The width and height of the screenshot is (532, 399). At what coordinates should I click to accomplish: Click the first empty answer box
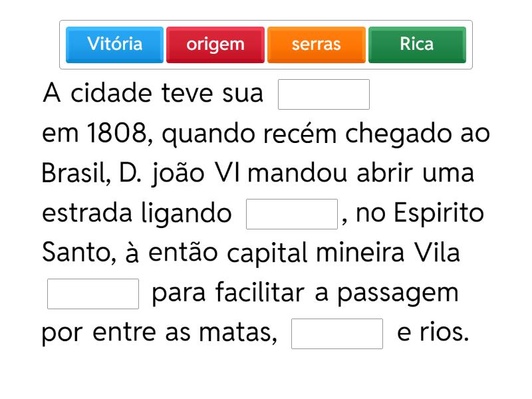tap(324, 94)
